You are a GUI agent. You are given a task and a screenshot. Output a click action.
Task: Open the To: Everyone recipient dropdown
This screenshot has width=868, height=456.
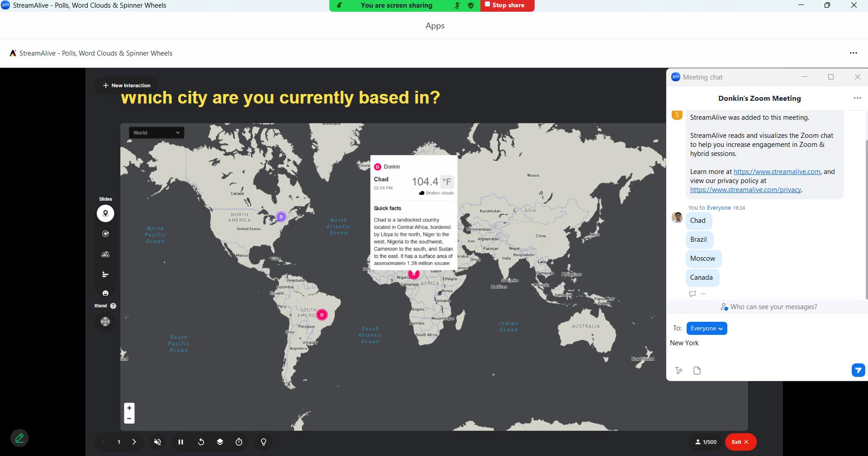(707, 329)
